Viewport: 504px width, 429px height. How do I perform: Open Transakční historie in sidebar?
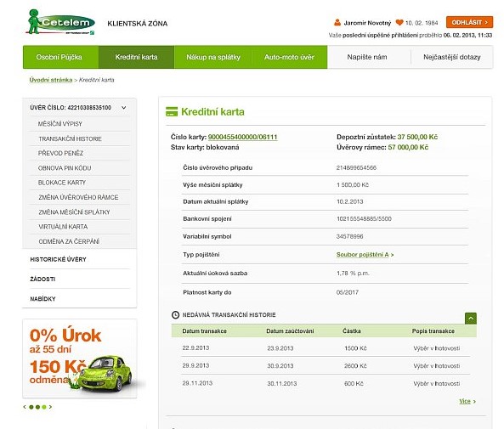(x=70, y=138)
